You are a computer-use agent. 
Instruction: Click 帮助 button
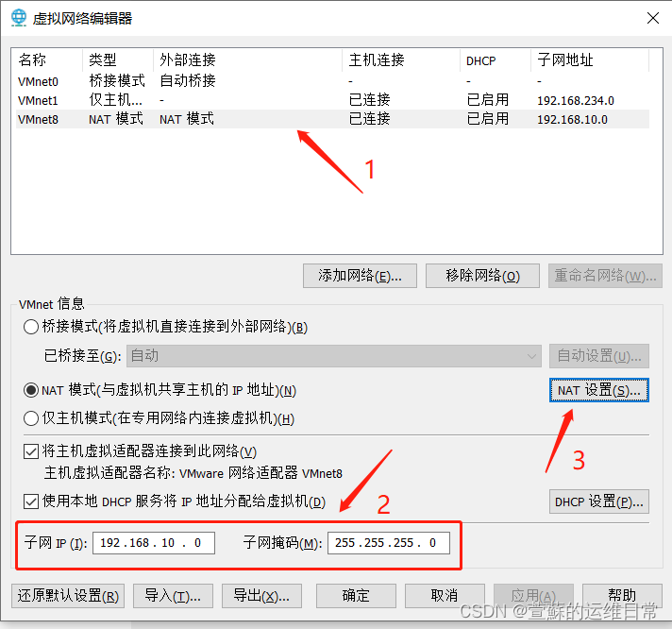[622, 596]
